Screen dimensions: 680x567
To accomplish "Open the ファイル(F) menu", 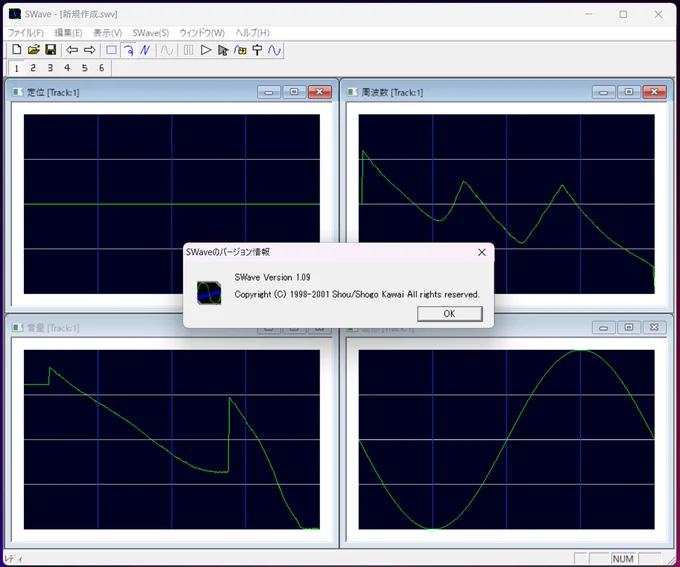I will pos(26,33).
